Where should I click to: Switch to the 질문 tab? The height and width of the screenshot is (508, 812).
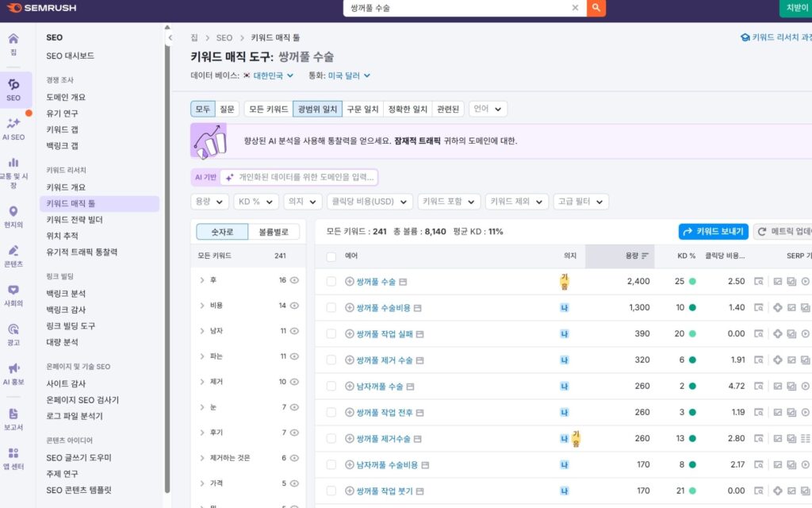[228, 109]
